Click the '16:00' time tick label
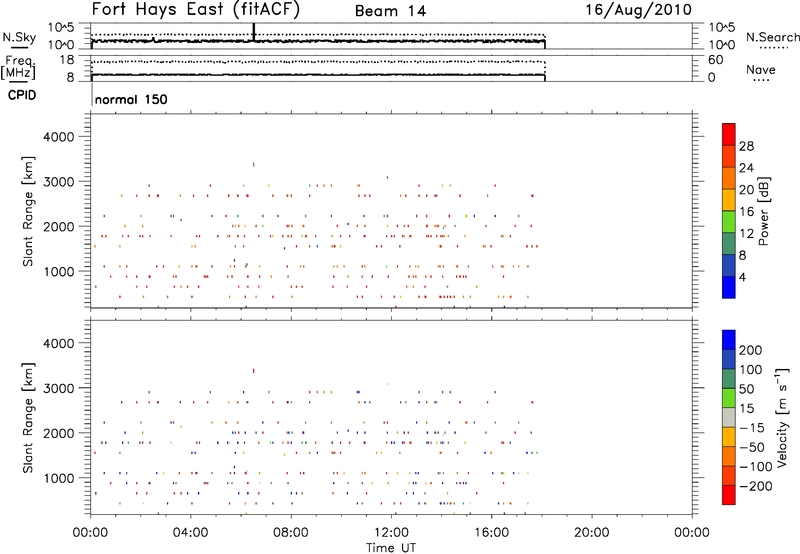This screenshot has height=554, width=800. tap(491, 533)
